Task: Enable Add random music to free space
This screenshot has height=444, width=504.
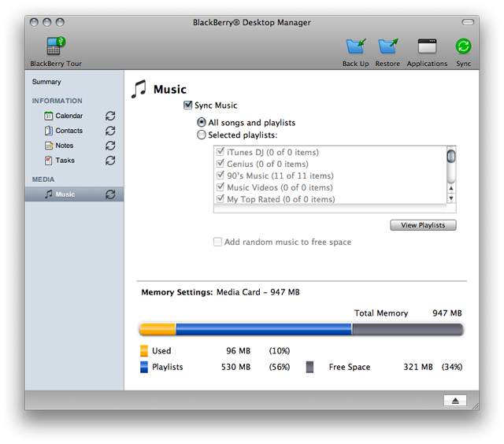Action: (217, 242)
